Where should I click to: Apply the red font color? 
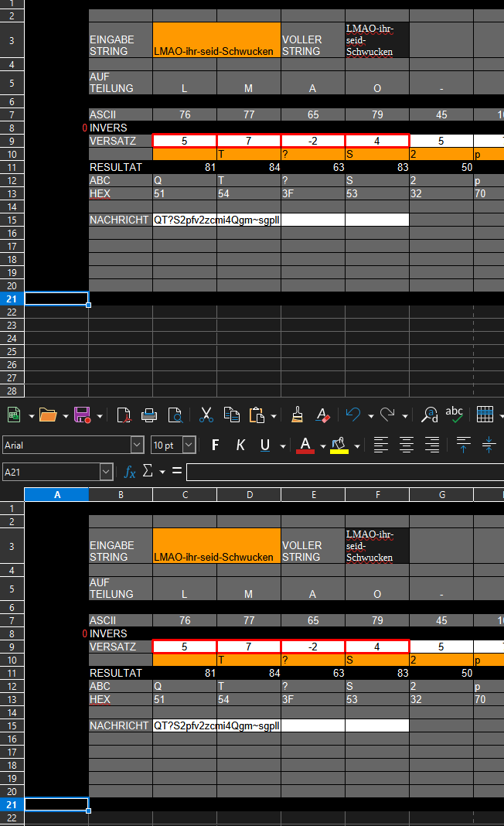(x=305, y=445)
